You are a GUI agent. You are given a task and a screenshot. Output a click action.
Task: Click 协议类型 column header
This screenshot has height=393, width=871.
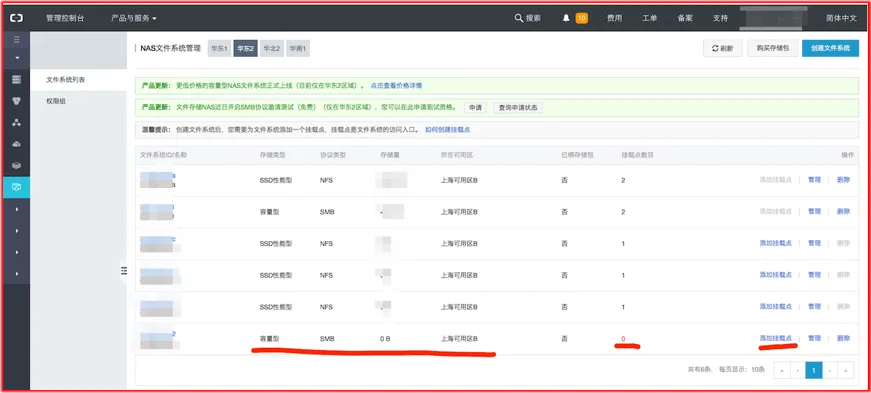pos(333,155)
